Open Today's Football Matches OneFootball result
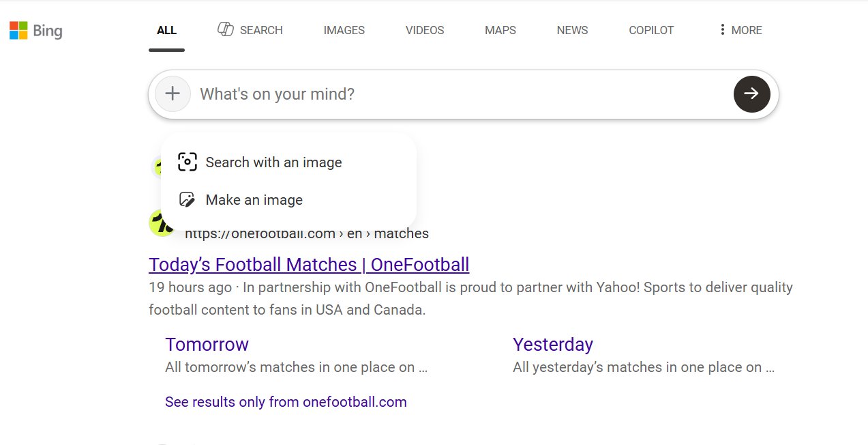This screenshot has width=868, height=445. pyautogui.click(x=308, y=264)
